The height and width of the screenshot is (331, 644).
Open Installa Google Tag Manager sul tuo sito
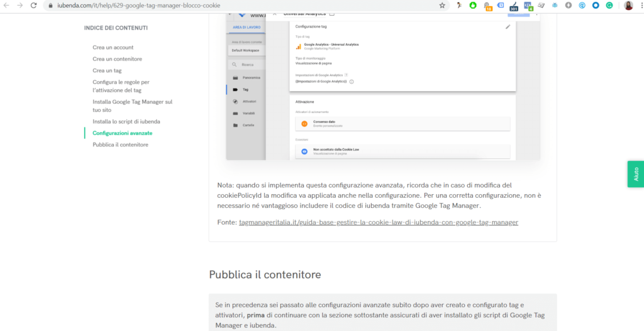point(132,106)
